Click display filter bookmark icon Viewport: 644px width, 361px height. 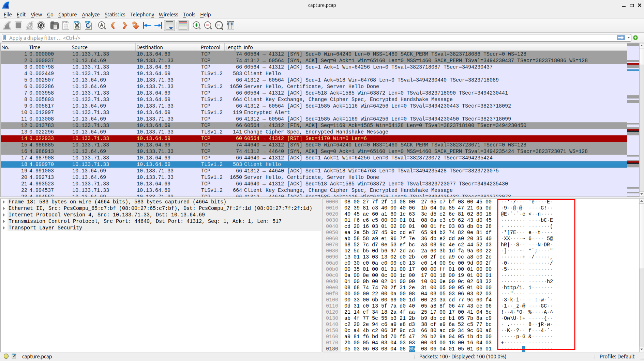pos(5,38)
